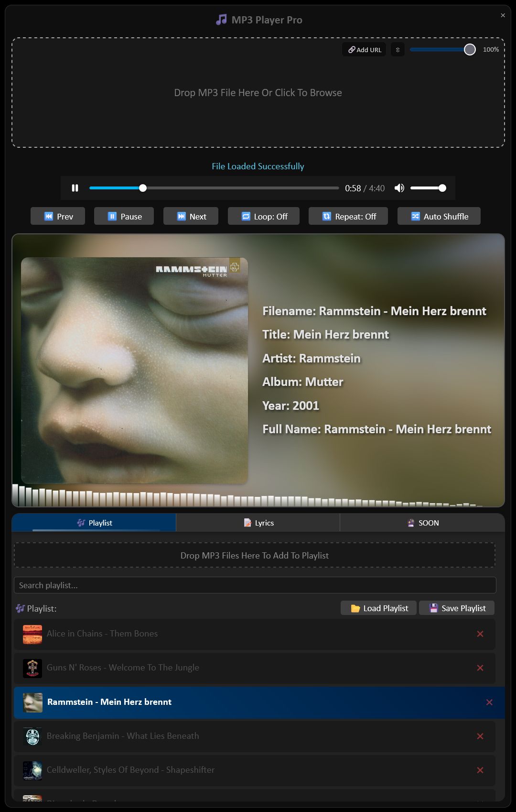Image resolution: width=516 pixels, height=812 pixels.
Task: Click the Playlist heading music icon
Action: point(20,608)
